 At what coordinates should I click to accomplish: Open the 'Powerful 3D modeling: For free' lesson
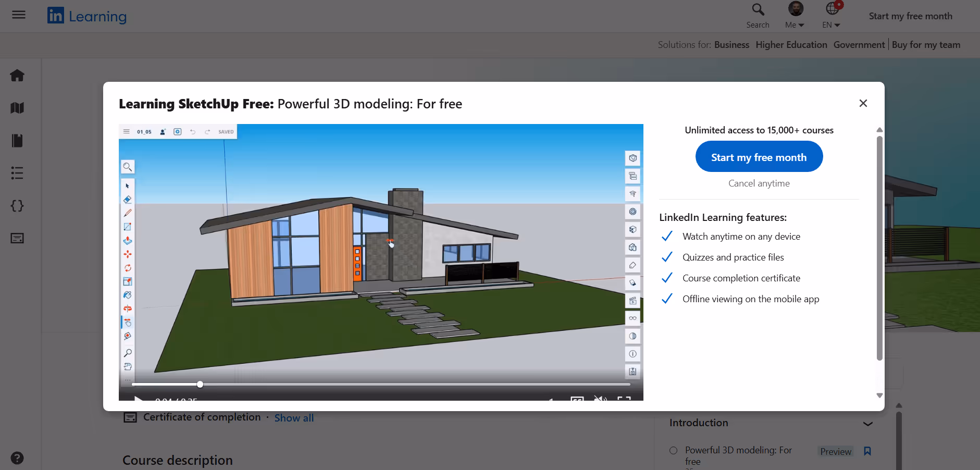coord(738,455)
